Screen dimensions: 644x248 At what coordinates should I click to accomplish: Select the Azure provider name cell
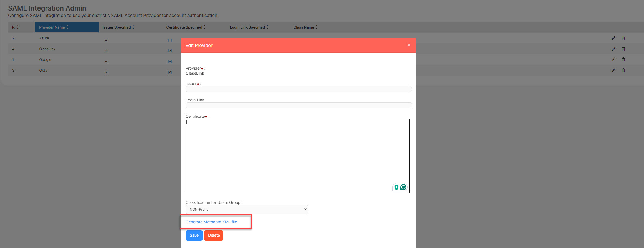pos(44,38)
